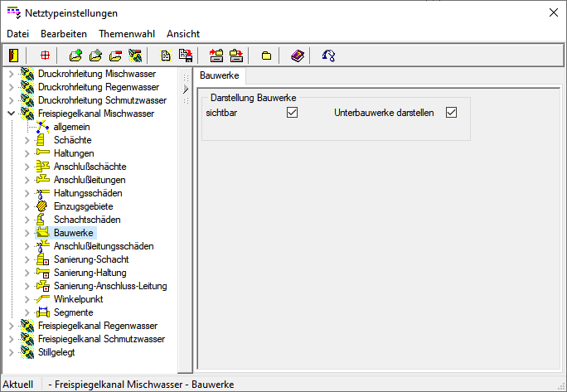Click the plain yellow folder toolbar icon
The height and width of the screenshot is (392, 567).
tap(266, 56)
